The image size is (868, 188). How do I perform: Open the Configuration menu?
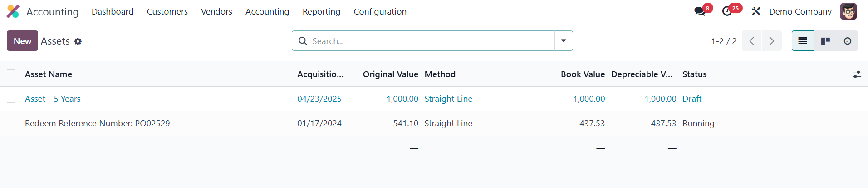pyautogui.click(x=380, y=11)
